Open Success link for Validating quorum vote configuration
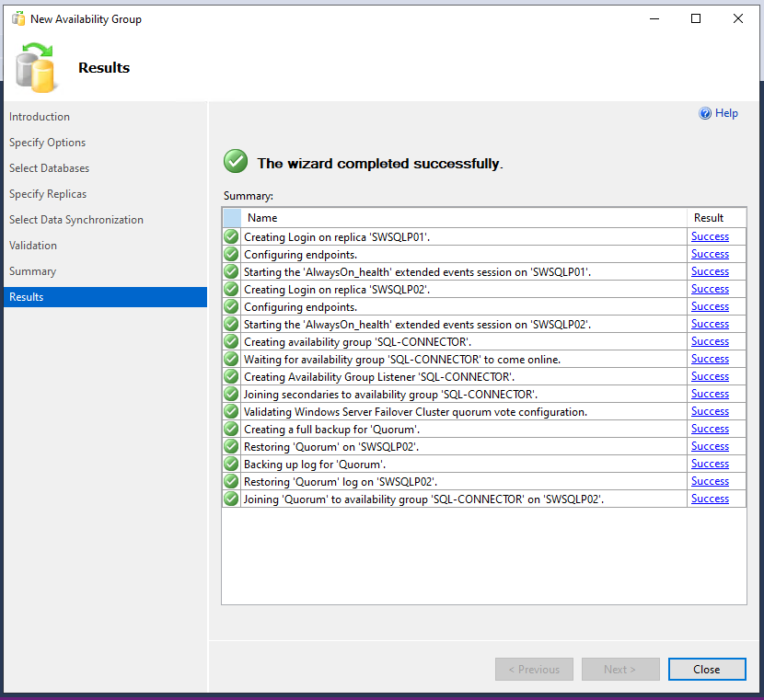The width and height of the screenshot is (764, 700). (x=710, y=411)
